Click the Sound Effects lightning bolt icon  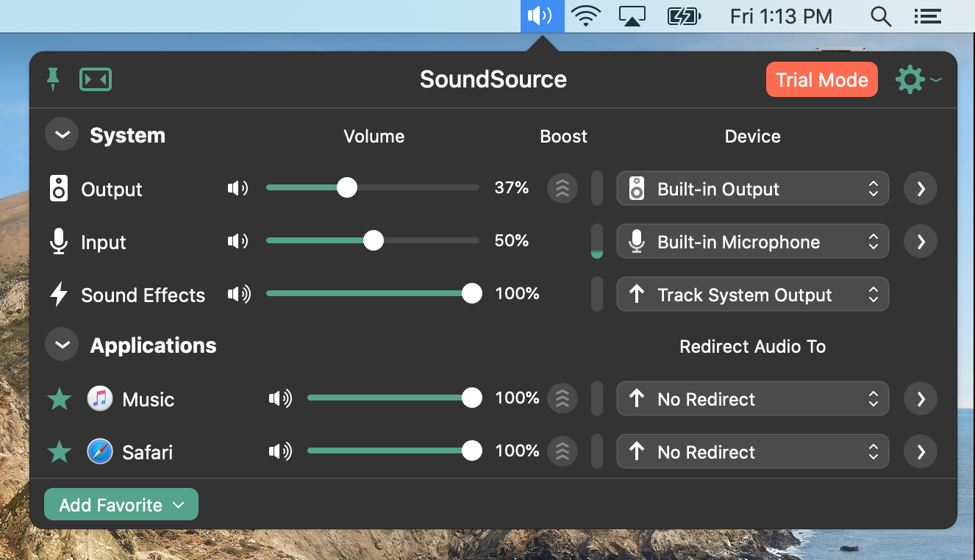59,295
